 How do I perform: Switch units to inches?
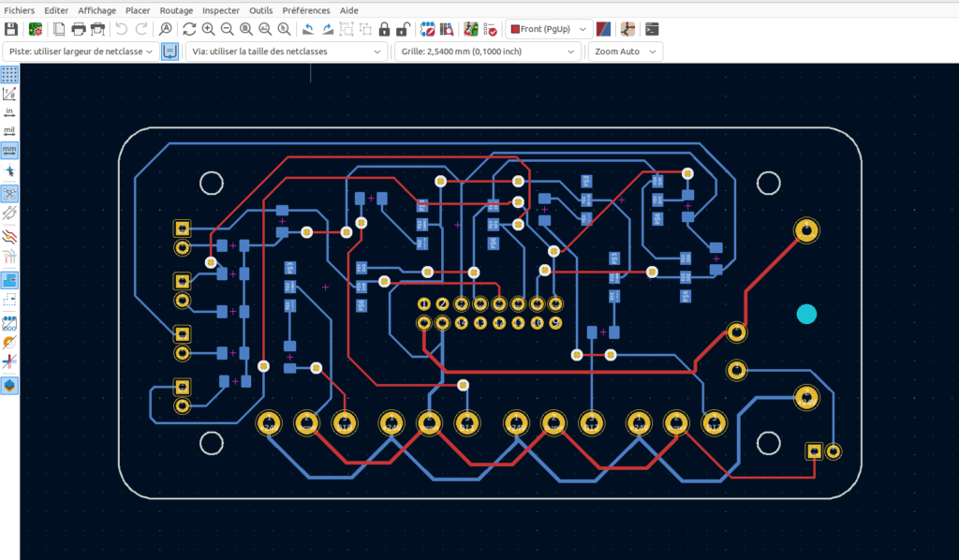coord(9,112)
